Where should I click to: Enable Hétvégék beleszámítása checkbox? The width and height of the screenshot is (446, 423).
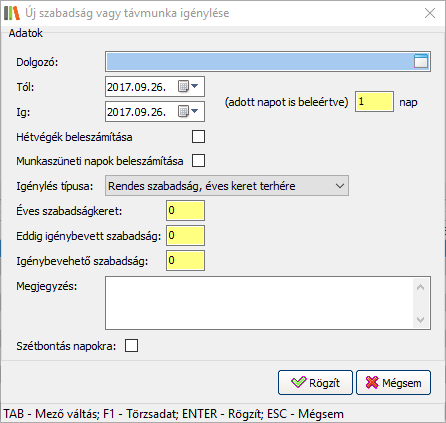click(198, 137)
